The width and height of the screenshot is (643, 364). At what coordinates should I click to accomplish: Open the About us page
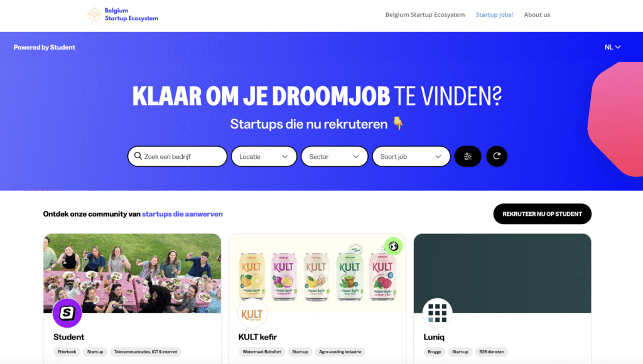(x=537, y=15)
